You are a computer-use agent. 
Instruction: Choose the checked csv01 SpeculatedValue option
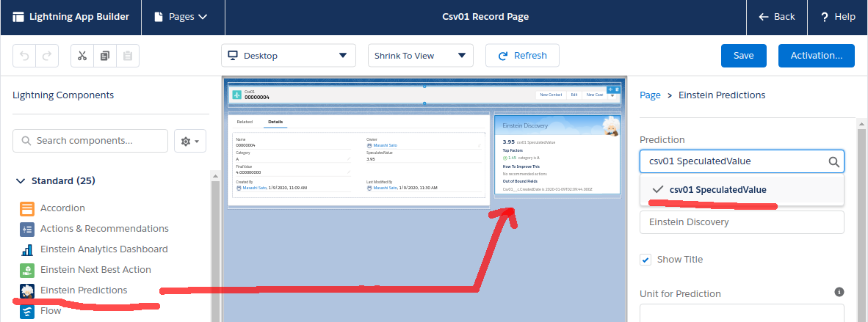742,190
